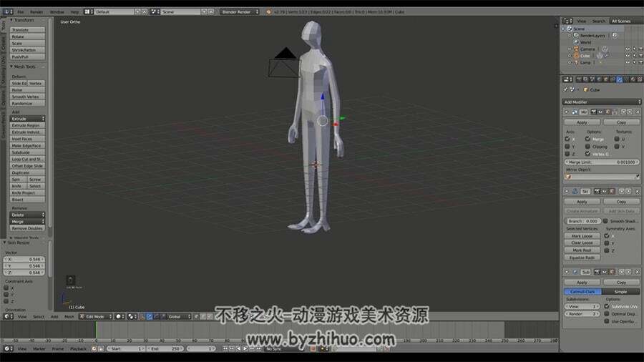Toggle the Mirror Textures U checkbox
Screen dimensions: 644x362
(617, 139)
